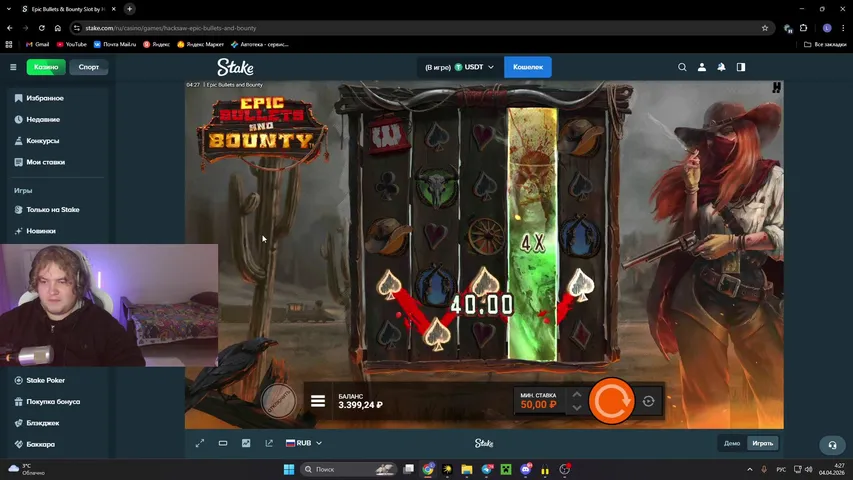Select the Спорт tab
Viewport: 853px width, 480px height.
[x=89, y=67]
